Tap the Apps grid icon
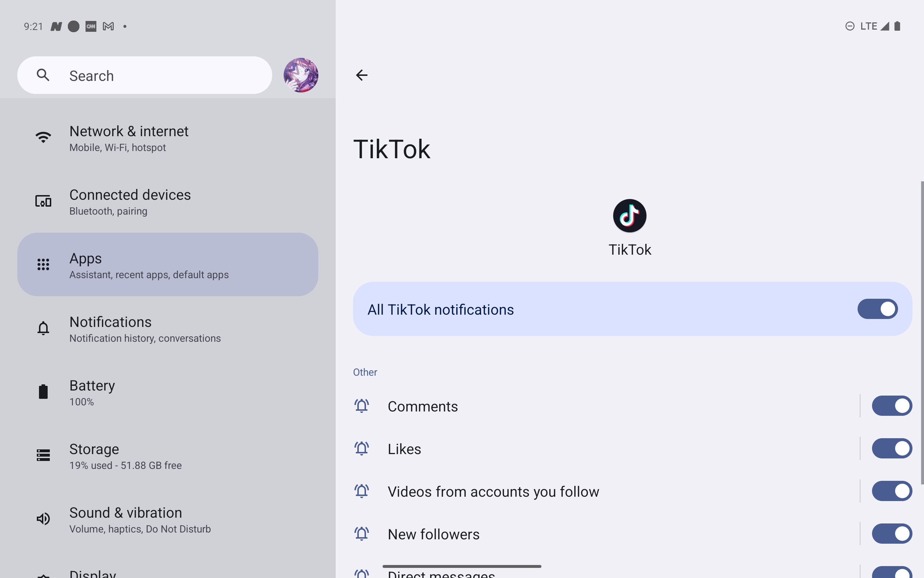Viewport: 924px width, 578px height. 43,264
